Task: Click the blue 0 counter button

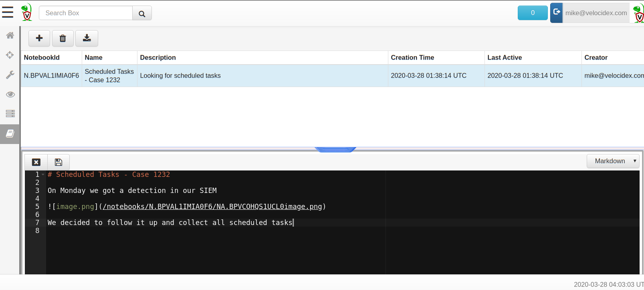Action: click(533, 13)
